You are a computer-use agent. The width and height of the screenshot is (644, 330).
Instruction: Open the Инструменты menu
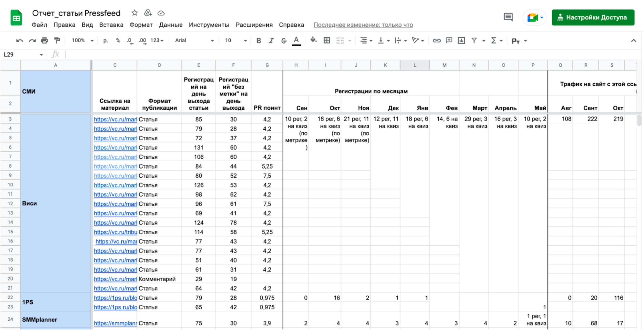coord(209,25)
